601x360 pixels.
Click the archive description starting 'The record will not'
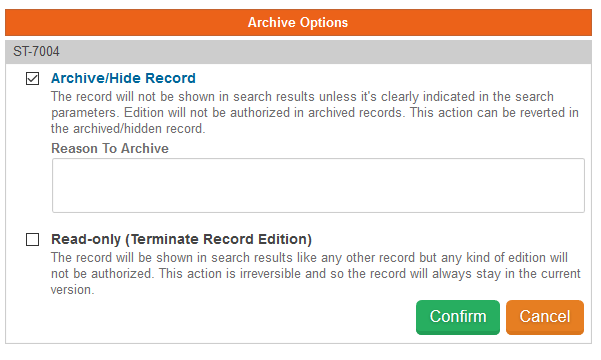[315, 112]
